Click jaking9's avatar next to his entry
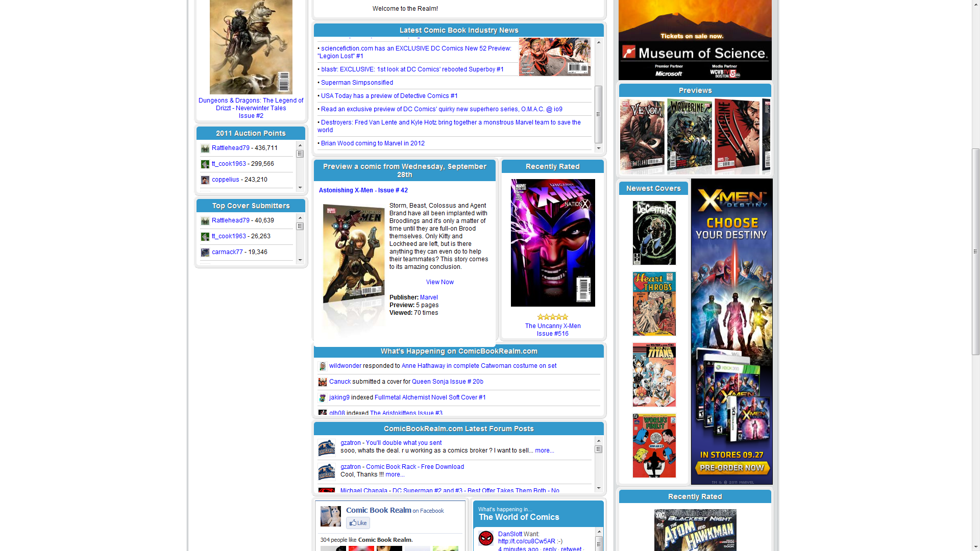Viewport: 980px width, 551px height. point(323,397)
